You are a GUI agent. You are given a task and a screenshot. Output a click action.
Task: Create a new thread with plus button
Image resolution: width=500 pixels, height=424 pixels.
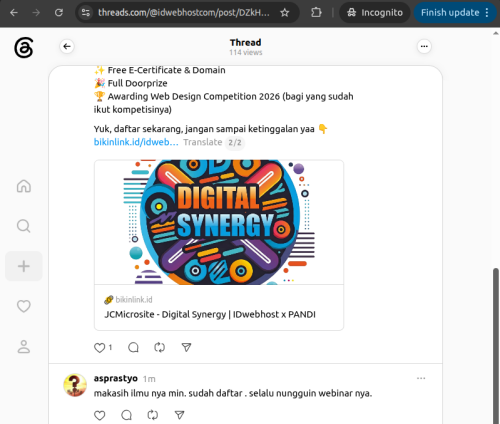pyautogui.click(x=24, y=266)
